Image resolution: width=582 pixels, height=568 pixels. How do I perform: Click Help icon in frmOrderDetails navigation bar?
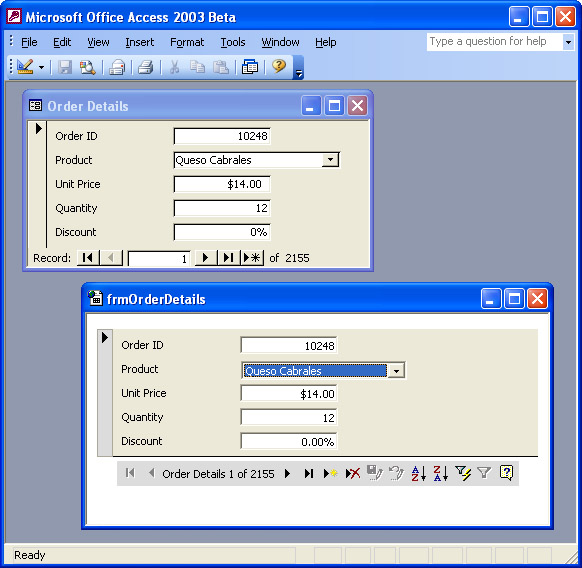pyautogui.click(x=507, y=473)
